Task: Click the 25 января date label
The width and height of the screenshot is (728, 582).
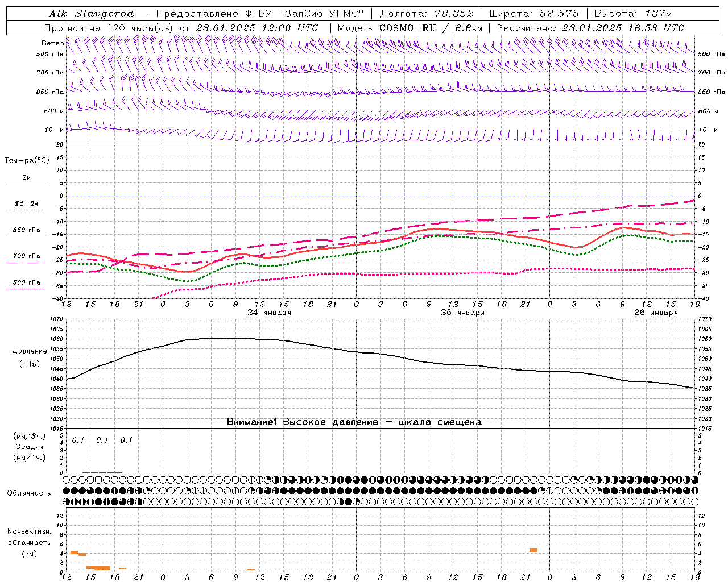Action: [x=463, y=313]
